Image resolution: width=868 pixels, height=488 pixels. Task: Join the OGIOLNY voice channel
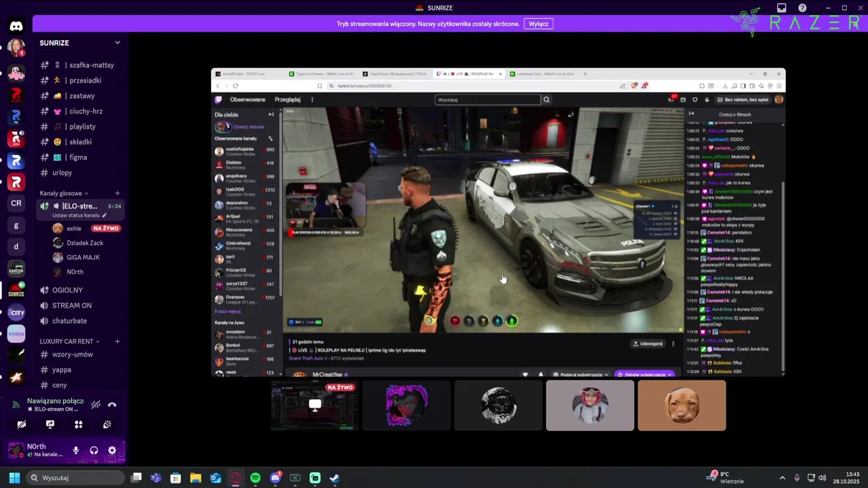[x=81, y=290]
